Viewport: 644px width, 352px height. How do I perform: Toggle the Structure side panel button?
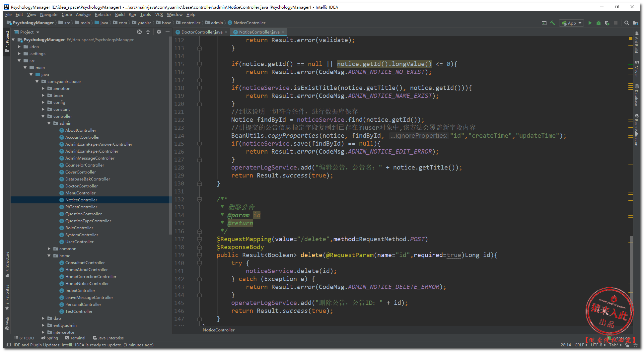click(x=7, y=264)
